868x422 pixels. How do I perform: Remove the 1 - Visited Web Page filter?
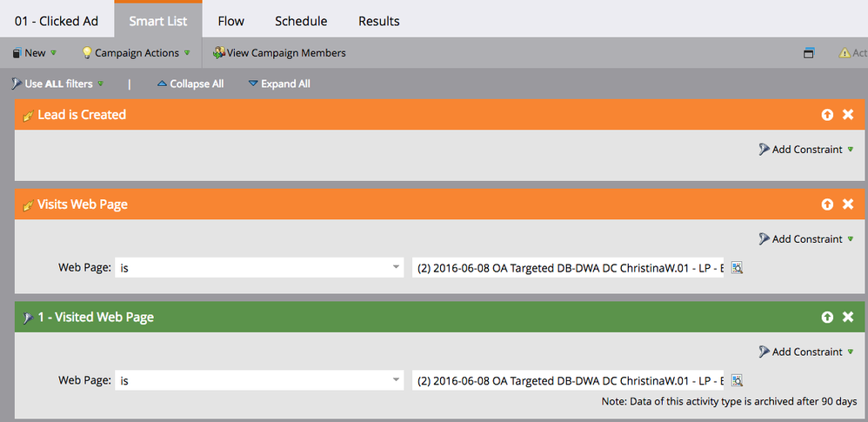(847, 317)
